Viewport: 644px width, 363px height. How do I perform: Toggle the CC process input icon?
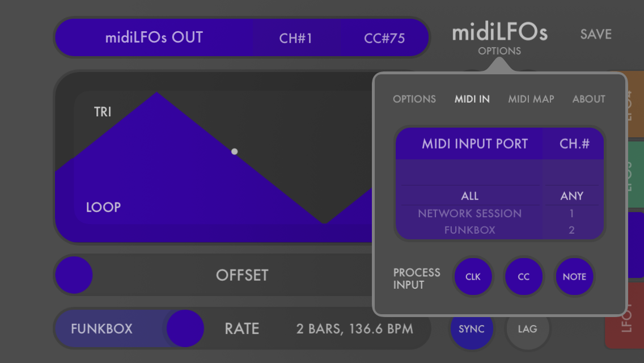point(524,276)
